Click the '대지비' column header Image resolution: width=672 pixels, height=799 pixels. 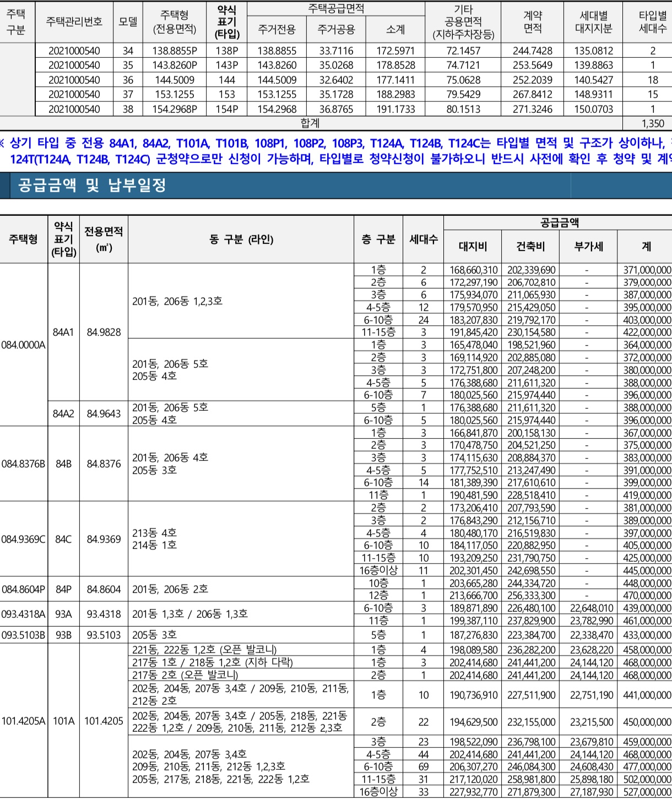[x=473, y=246]
